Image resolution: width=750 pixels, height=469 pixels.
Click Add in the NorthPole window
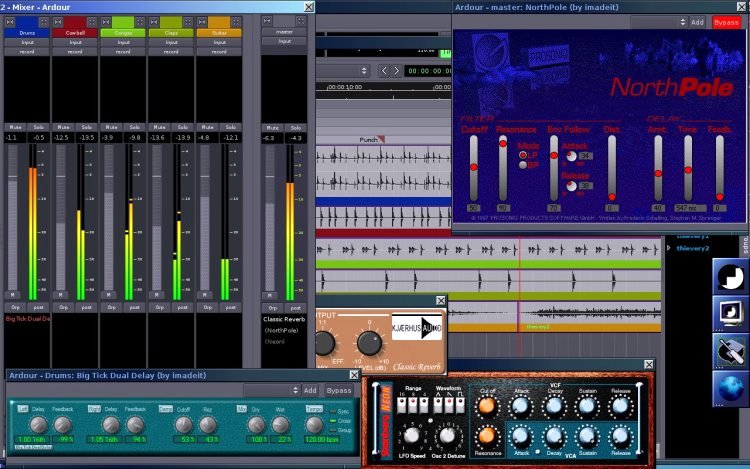tap(697, 22)
